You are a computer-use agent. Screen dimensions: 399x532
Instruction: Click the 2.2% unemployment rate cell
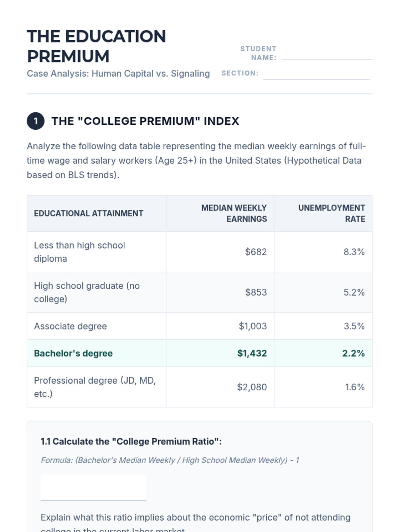tap(353, 353)
